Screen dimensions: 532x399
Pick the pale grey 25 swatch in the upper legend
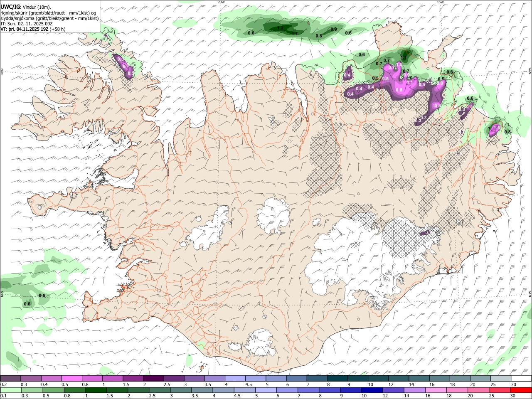tap(501, 378)
